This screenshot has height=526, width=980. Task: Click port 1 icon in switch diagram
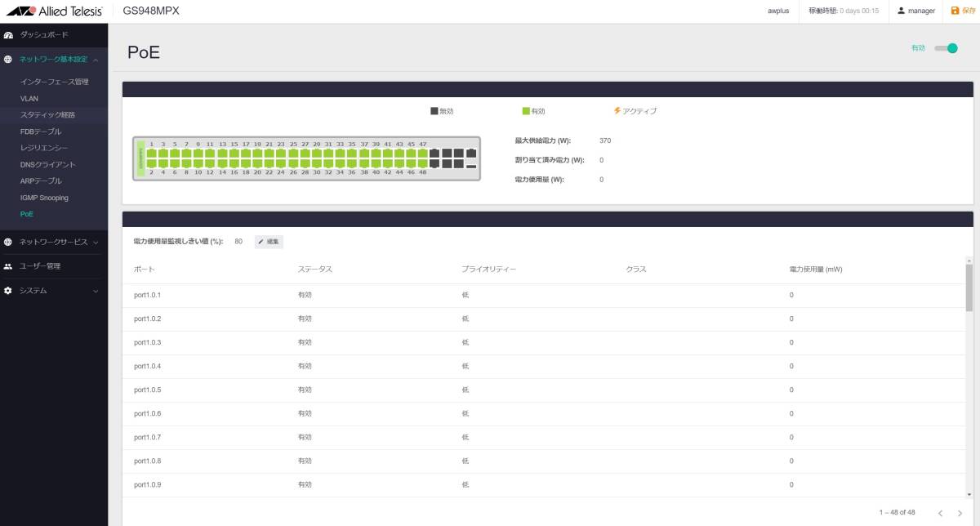point(151,154)
